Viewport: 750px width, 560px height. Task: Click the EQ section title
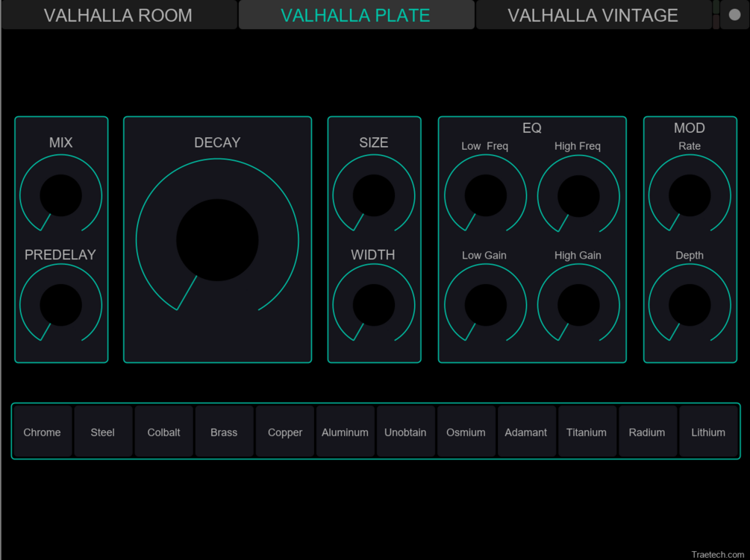pos(532,128)
